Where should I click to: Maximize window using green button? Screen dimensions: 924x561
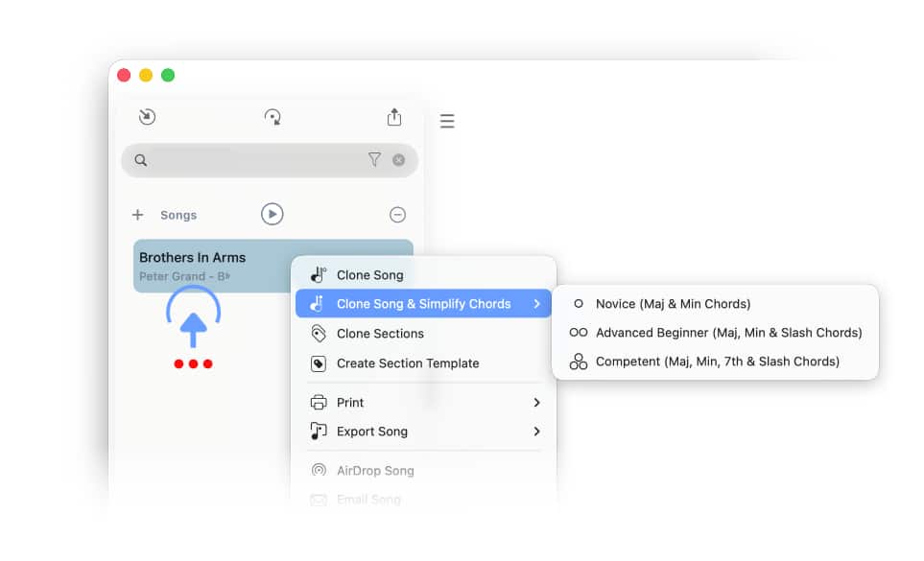pos(168,76)
